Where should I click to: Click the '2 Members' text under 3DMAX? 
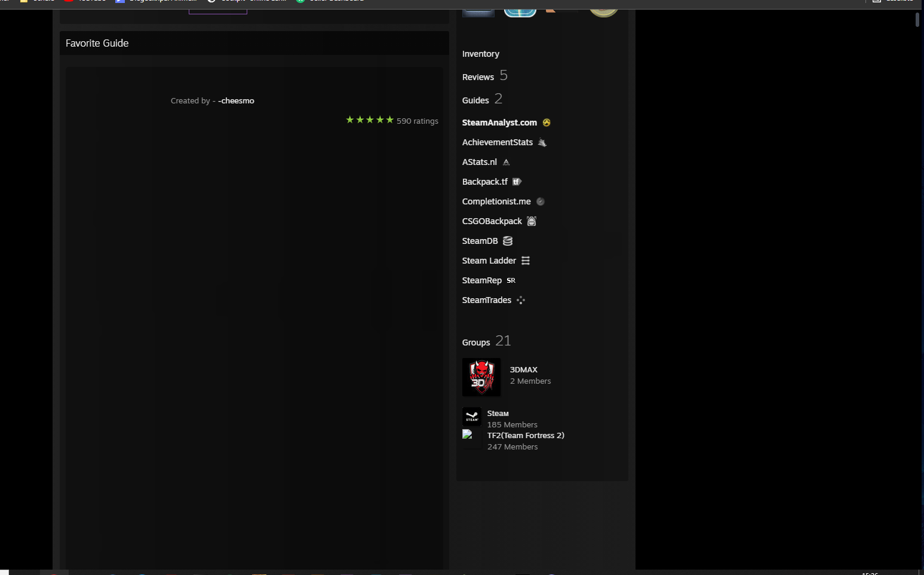click(x=530, y=381)
